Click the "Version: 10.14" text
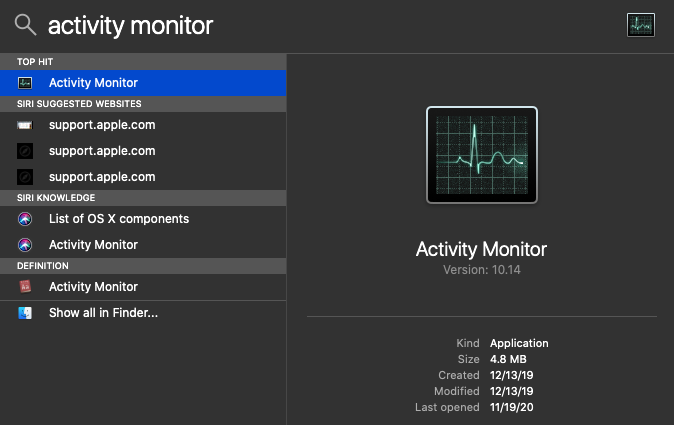Screen dimensions: 674x425 pyautogui.click(x=482, y=270)
